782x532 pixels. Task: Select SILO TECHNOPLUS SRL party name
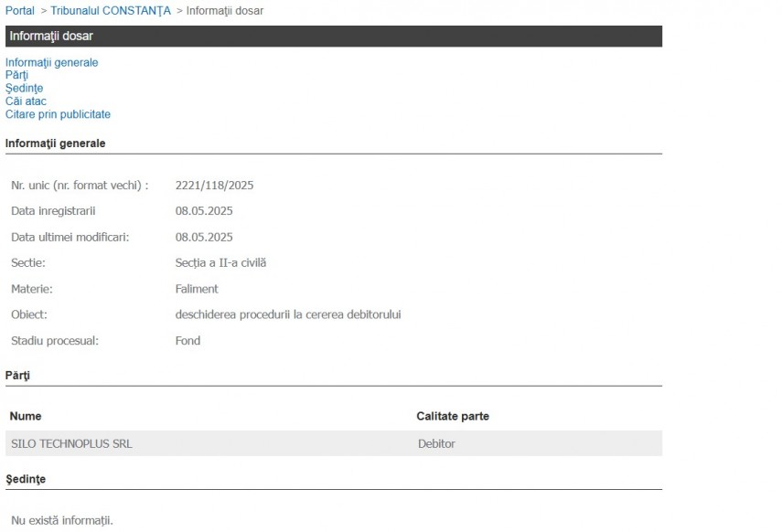click(71, 443)
